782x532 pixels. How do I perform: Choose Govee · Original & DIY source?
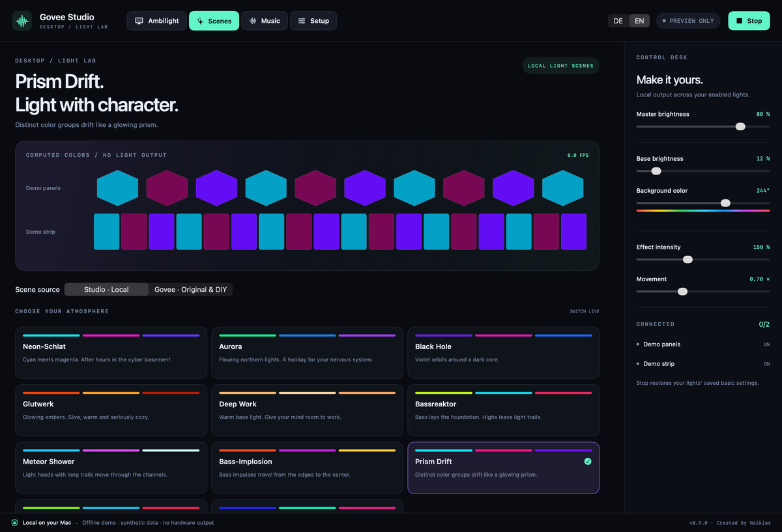(x=190, y=289)
